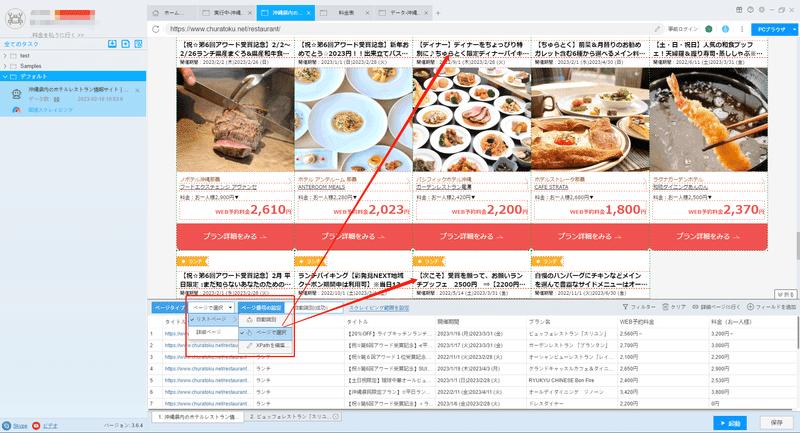Click the page reload icon
Screen dimensions: 800x433
[x=156, y=29]
